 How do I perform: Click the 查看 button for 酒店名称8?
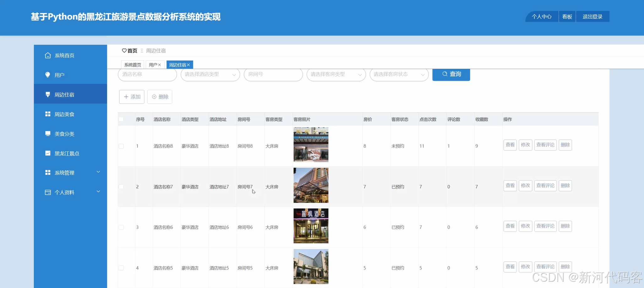click(510, 145)
